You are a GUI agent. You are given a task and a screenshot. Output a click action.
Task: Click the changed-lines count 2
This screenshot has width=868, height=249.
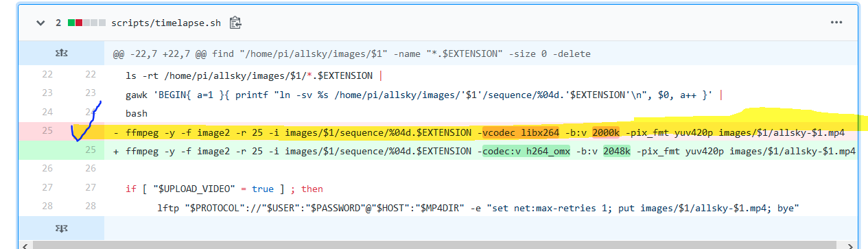coord(58,23)
